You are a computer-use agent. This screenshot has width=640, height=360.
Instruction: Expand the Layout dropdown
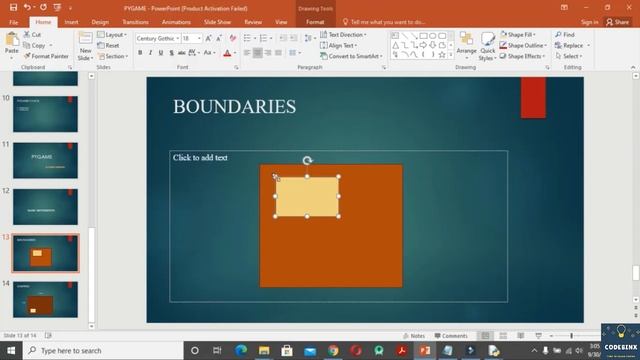[112, 35]
